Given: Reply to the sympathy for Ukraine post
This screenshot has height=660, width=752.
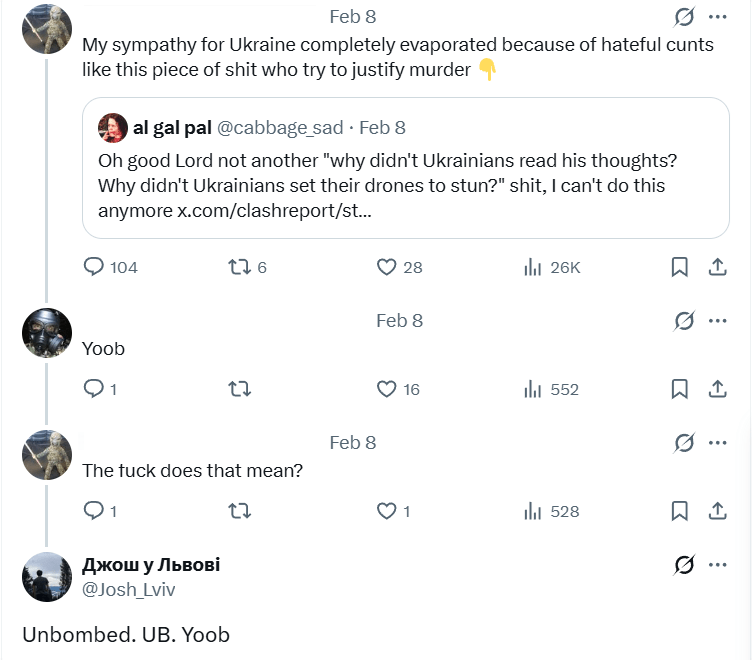Looking at the screenshot, I should tap(94, 267).
